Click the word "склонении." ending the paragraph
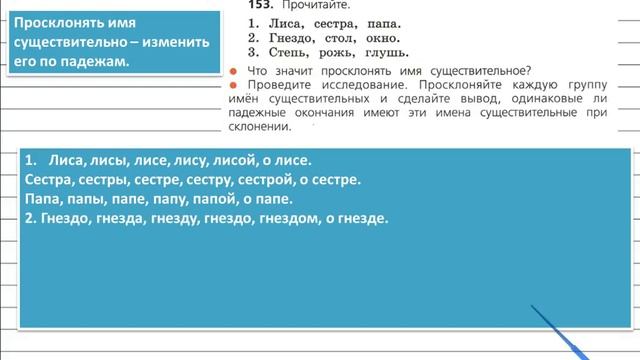 click(x=260, y=127)
